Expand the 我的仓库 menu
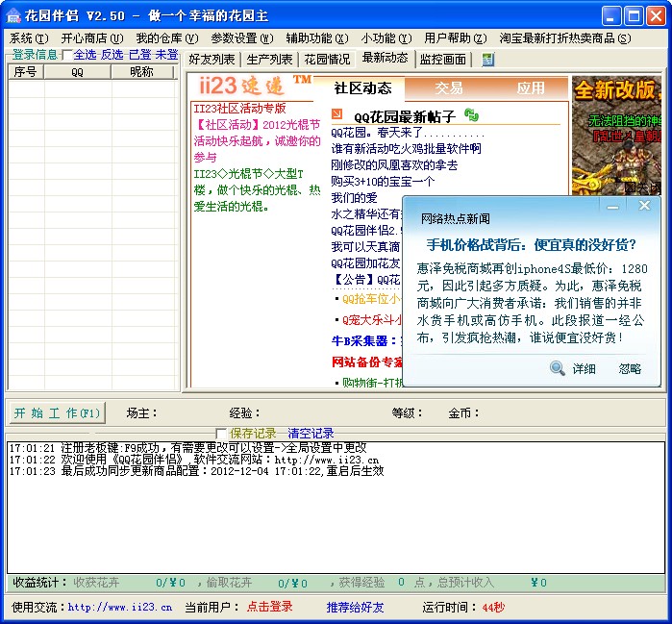The image size is (672, 624). pyautogui.click(x=165, y=38)
